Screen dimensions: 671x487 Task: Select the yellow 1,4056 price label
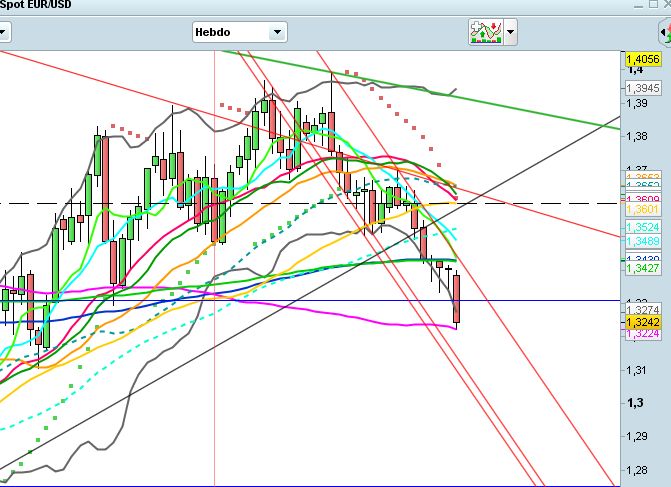pyautogui.click(x=645, y=60)
